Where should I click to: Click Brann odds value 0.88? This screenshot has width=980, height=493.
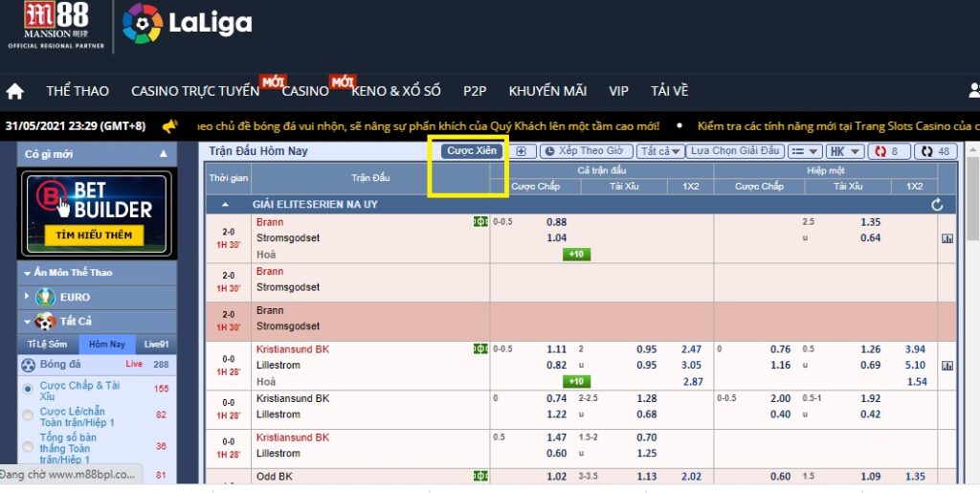(x=556, y=222)
